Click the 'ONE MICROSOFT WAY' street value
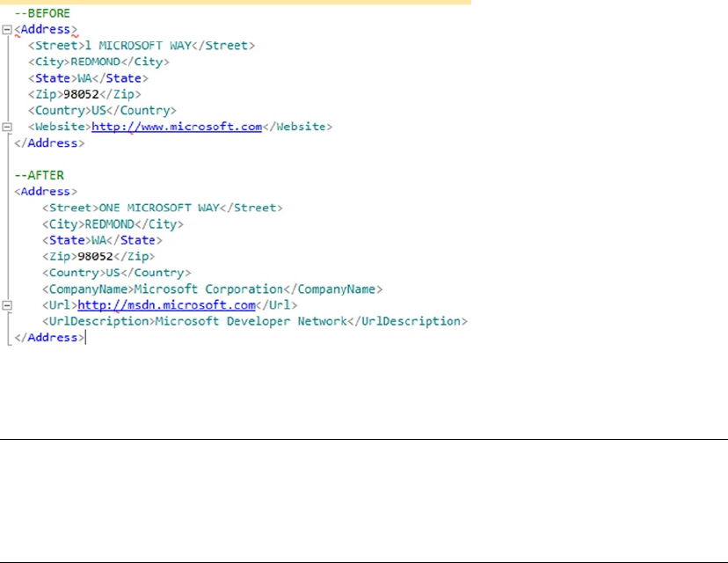728x563 pixels. 159,208
